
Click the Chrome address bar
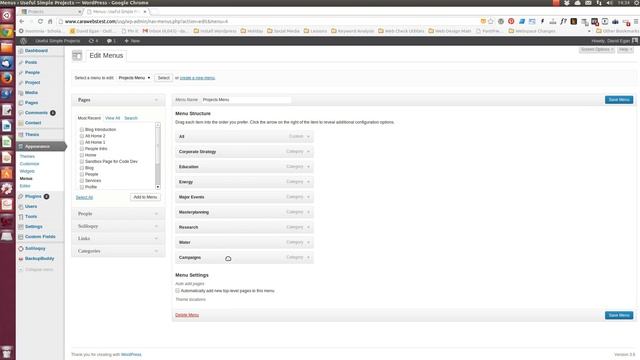[269, 21]
